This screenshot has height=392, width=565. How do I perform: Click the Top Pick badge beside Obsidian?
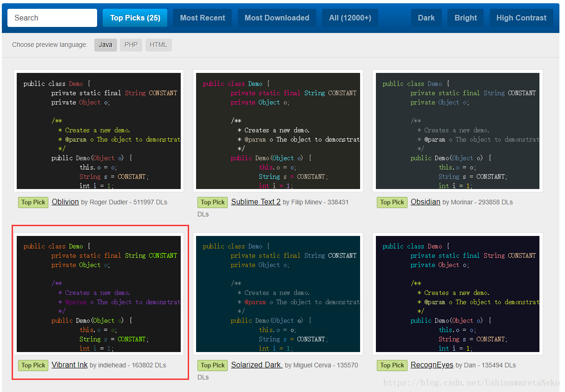tap(392, 203)
